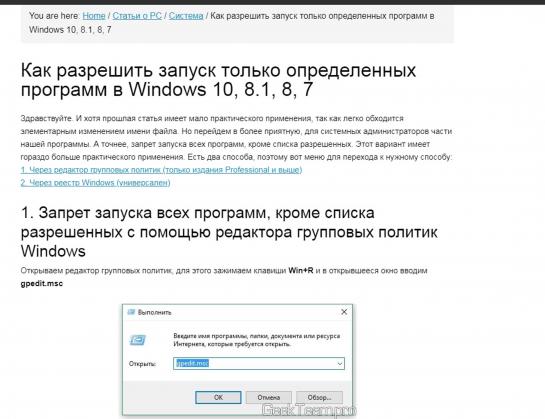The width and height of the screenshot is (545, 419).
Task: Click the bold gpedit.msc text below paragraph
Action: (x=42, y=283)
